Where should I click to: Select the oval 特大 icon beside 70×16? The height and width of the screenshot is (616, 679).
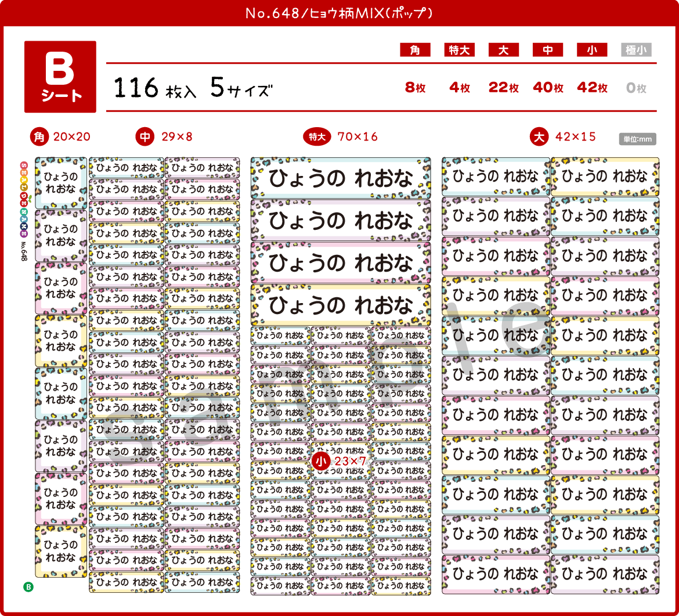click(317, 137)
